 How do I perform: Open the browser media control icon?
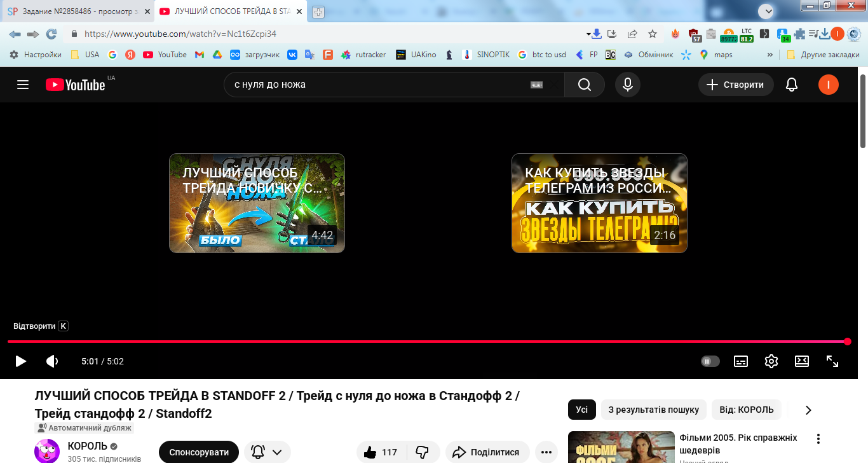pyautogui.click(x=813, y=34)
